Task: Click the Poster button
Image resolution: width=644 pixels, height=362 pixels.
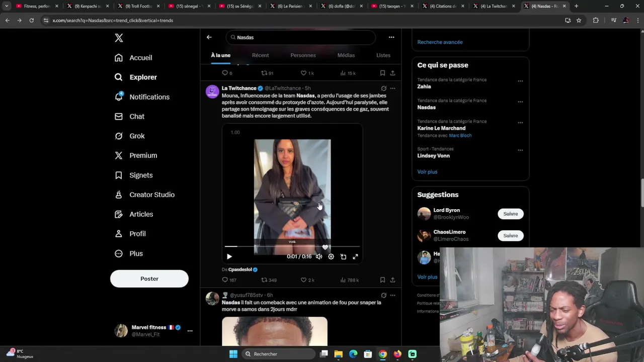Action: point(149,279)
